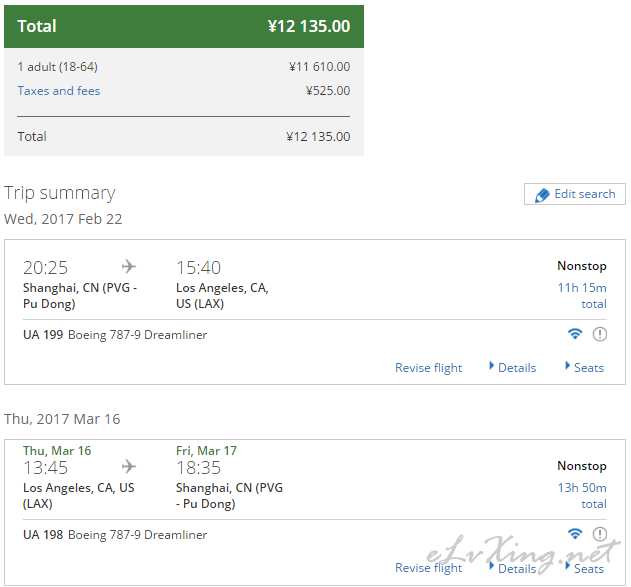The height and width of the screenshot is (587, 631).
Task: Expand Details for the return UA 198 flight
Action: coord(512,568)
